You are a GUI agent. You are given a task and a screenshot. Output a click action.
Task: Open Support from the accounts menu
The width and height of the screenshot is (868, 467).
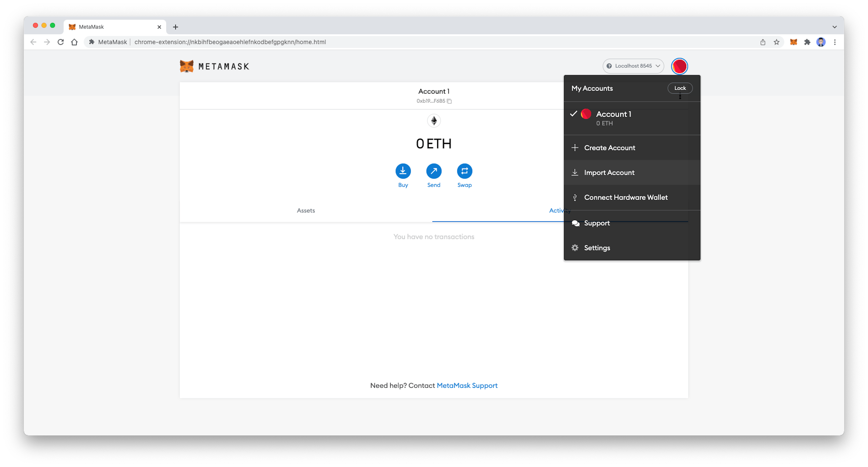pyautogui.click(x=597, y=223)
